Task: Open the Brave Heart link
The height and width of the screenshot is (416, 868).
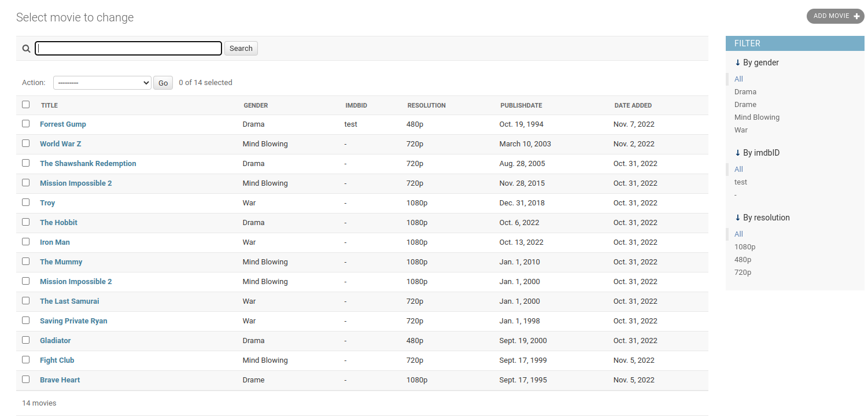Action: [60, 380]
